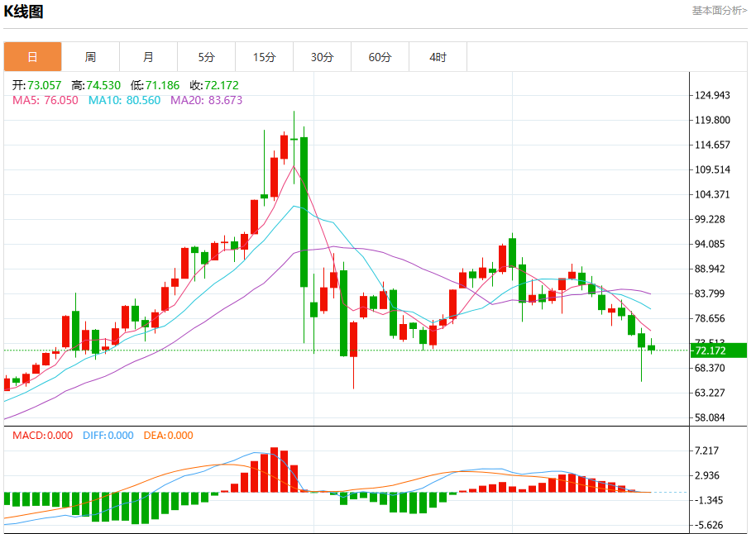The width and height of the screenshot is (756, 534).
Task: Click the MA5 indicator label
Action: click(45, 100)
